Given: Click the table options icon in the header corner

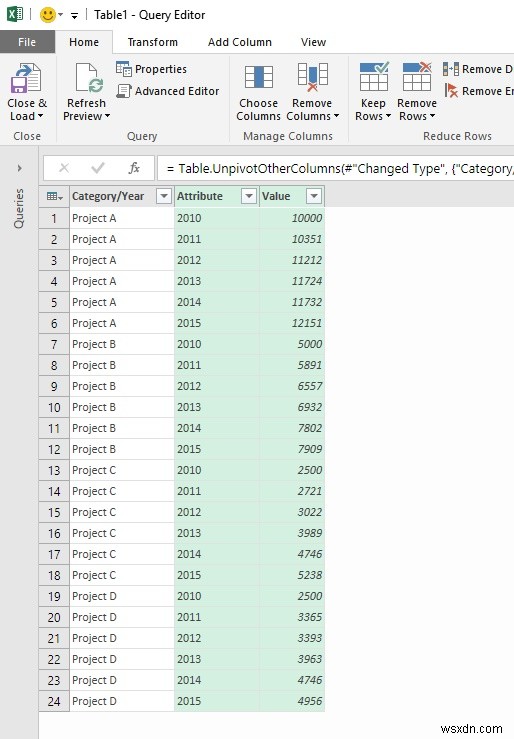Looking at the screenshot, I should click(x=55, y=196).
